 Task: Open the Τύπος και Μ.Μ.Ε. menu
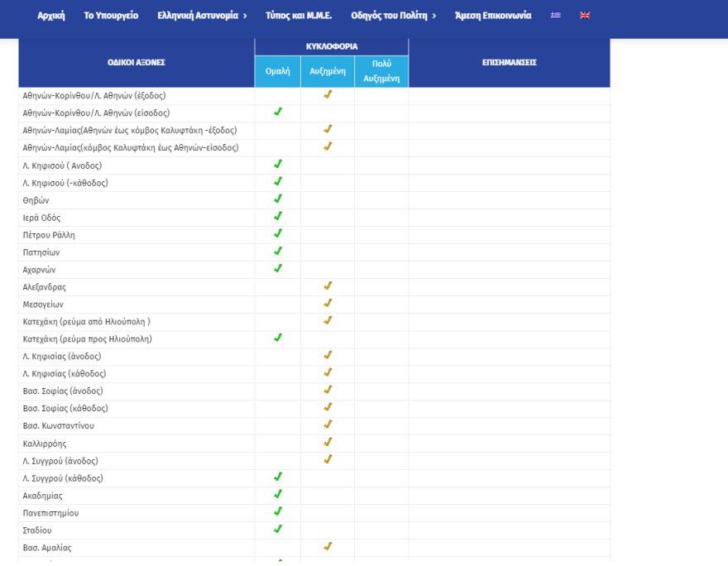[x=299, y=16]
